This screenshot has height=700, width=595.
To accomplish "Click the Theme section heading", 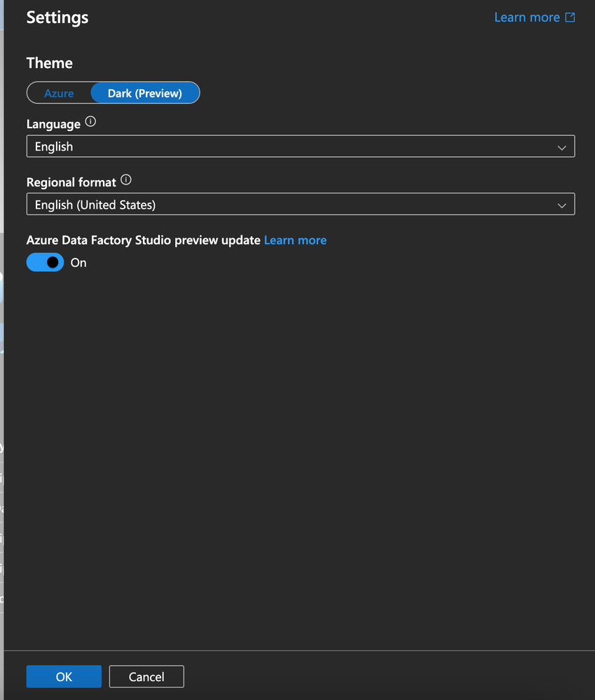I will (x=50, y=63).
